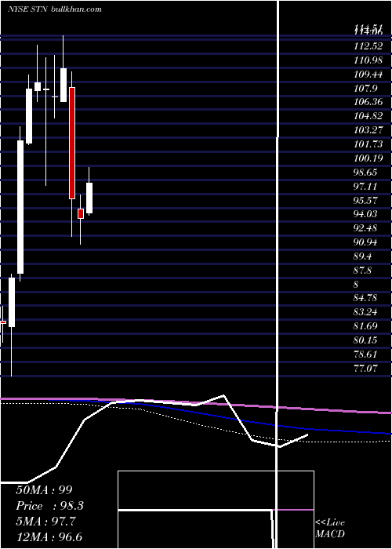The image size is (392, 549).
Task: Click the 80.15 price axis label
Action: [x=365, y=340]
